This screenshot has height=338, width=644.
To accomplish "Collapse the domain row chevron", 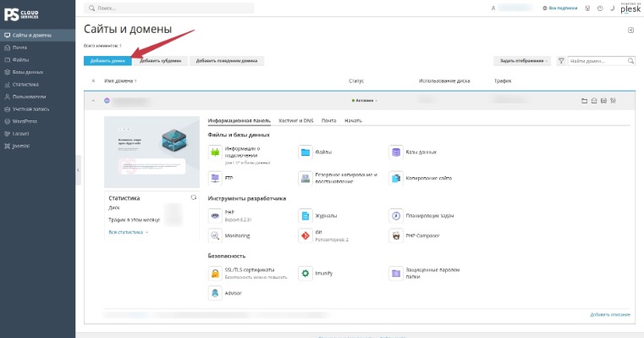I will 93,101.
